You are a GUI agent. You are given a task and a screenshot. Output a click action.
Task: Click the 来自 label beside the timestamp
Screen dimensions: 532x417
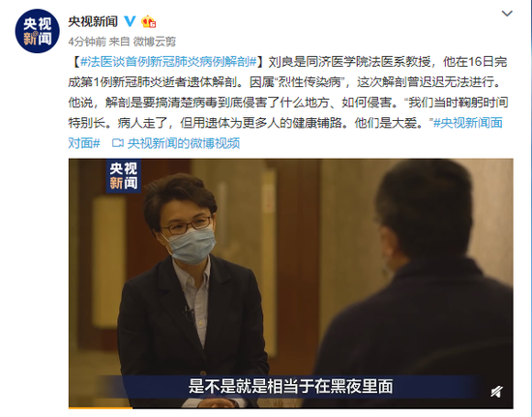click(x=119, y=42)
